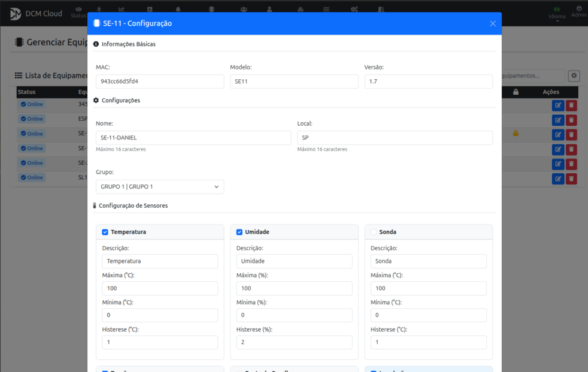Click the Nome field containing SE-11-DANIEL
The image size is (588, 372).
pyautogui.click(x=193, y=138)
